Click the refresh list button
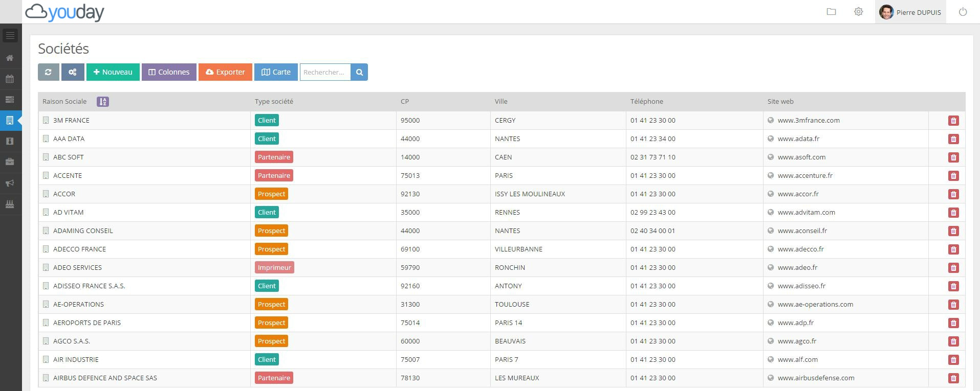 point(49,72)
